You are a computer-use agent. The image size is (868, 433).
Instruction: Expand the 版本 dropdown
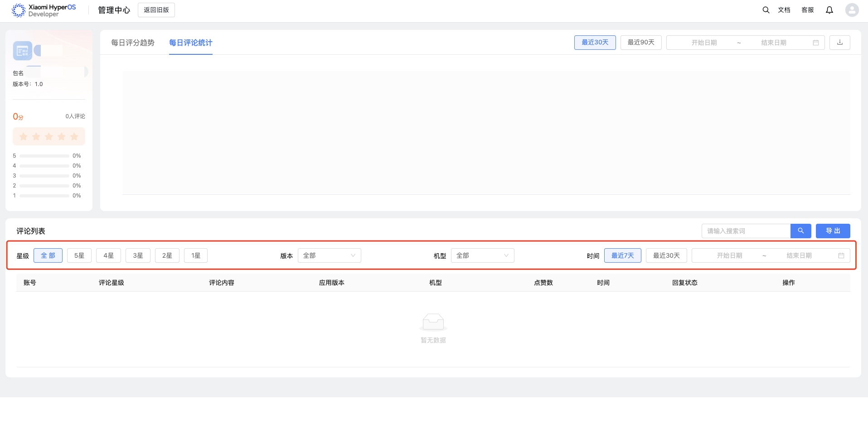pos(329,255)
